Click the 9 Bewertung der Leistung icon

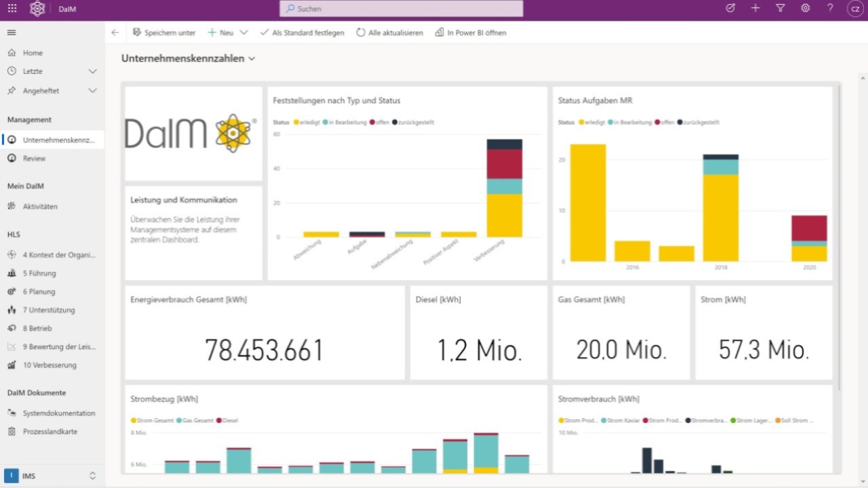click(x=12, y=346)
